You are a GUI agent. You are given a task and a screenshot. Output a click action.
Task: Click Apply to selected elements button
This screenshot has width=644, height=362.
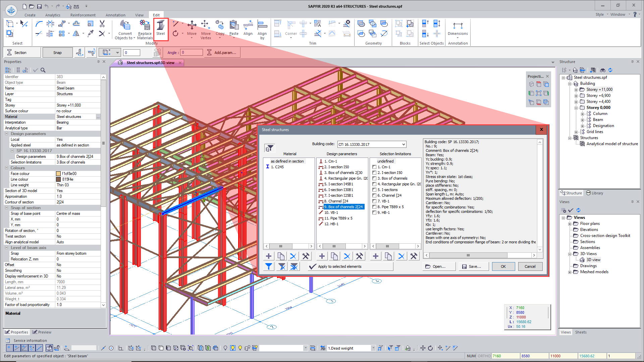click(351, 266)
